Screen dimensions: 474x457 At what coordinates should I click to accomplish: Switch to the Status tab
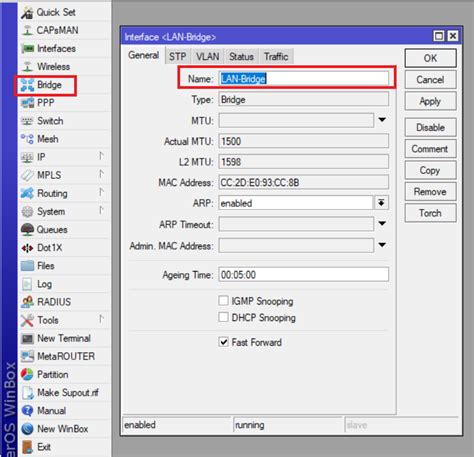[241, 56]
